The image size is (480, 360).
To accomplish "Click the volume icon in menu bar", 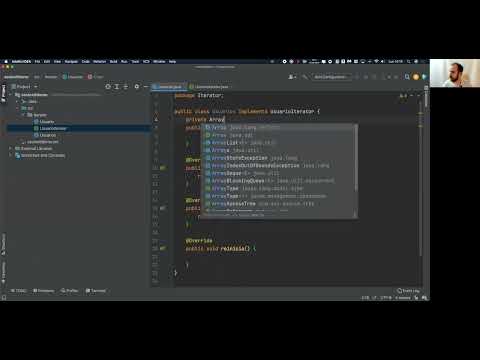I will click(382, 62).
